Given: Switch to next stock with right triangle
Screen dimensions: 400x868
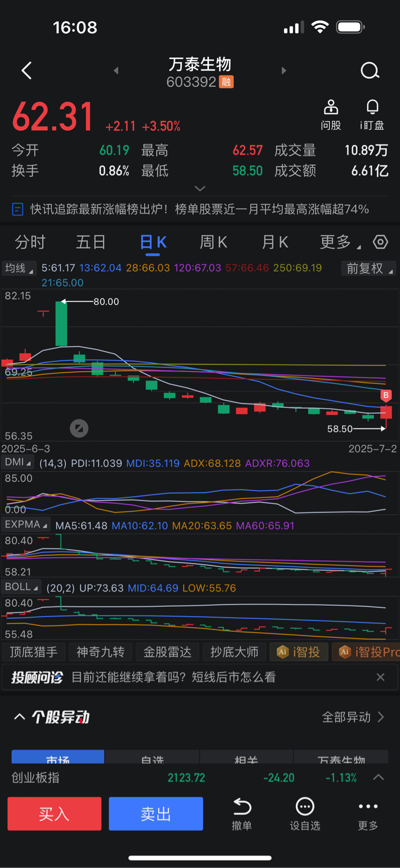Looking at the screenshot, I should pyautogui.click(x=284, y=70).
